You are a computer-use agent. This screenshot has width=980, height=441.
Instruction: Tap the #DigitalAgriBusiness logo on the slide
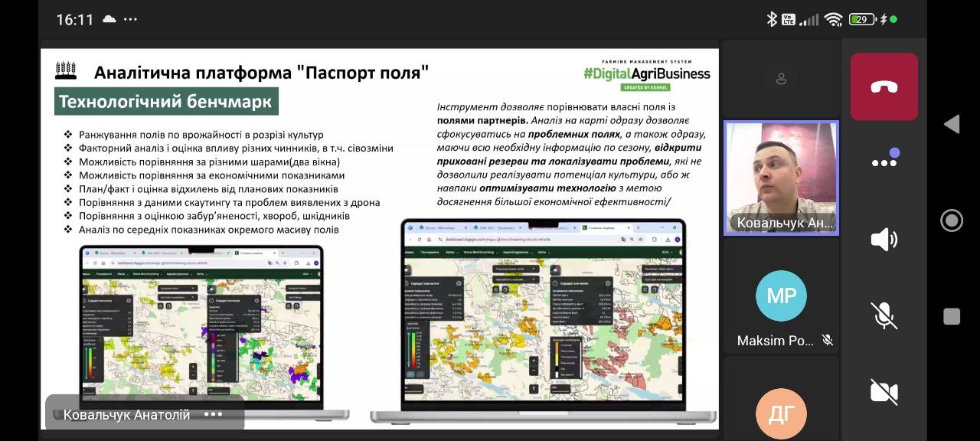646,73
